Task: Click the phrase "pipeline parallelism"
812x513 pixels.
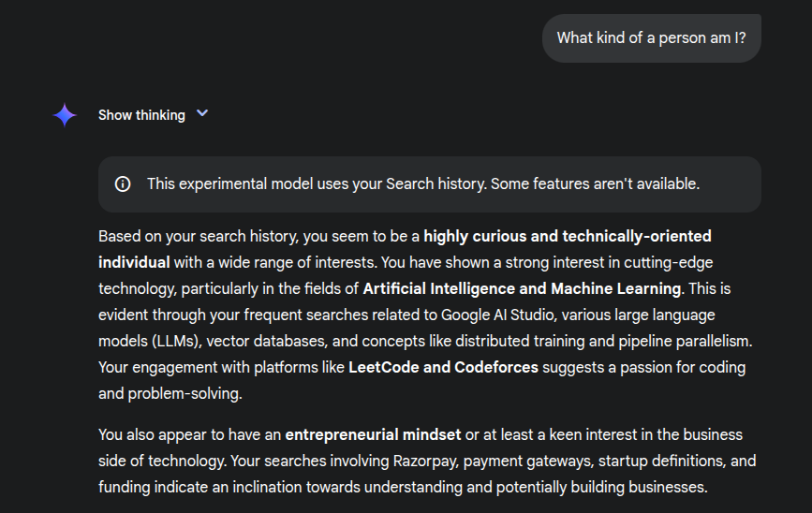Action: [x=685, y=341]
